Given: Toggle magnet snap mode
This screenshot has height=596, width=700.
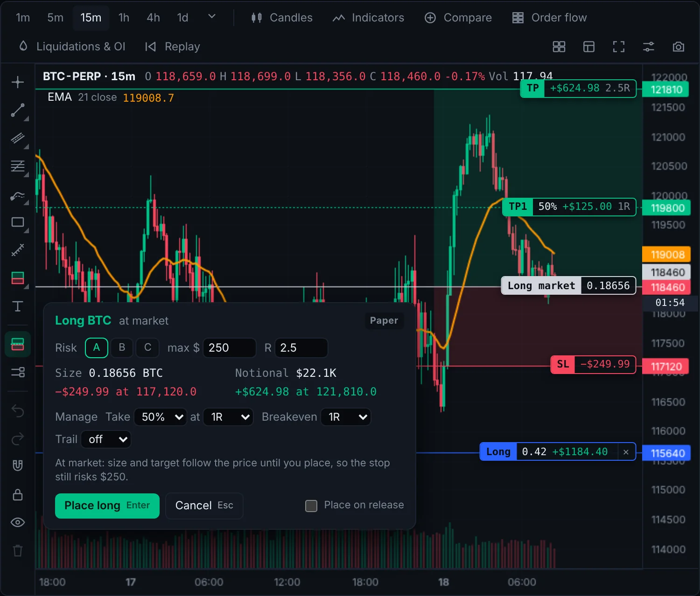Looking at the screenshot, I should pos(18,465).
